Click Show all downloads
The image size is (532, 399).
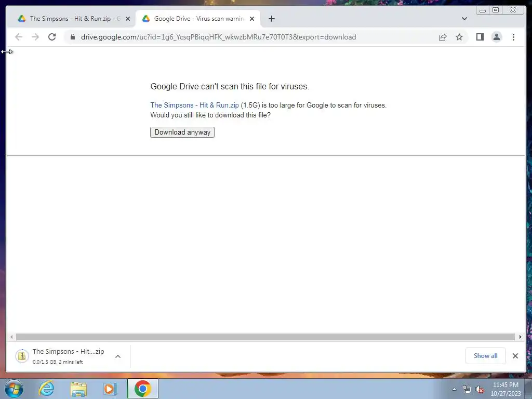(486, 355)
